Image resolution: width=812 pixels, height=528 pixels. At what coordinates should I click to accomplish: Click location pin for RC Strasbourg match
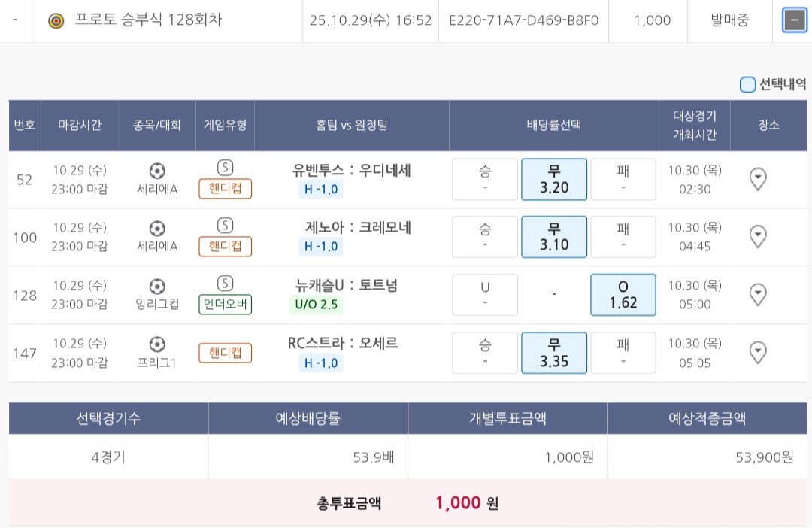pos(759,352)
